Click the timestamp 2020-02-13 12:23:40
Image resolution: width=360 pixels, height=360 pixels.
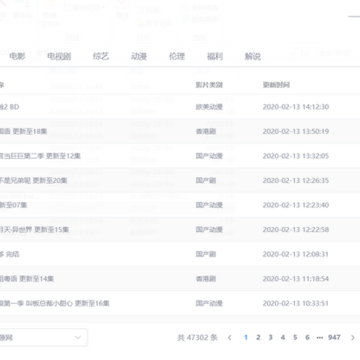[x=296, y=205]
